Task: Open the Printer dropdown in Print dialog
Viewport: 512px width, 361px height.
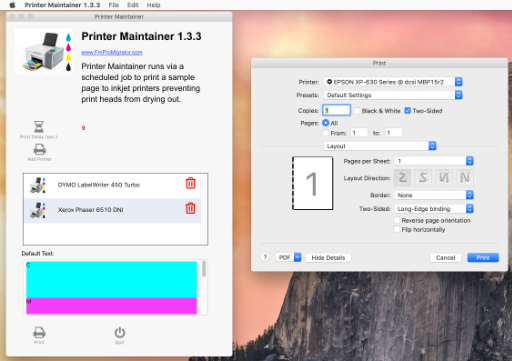Action: click(x=393, y=82)
